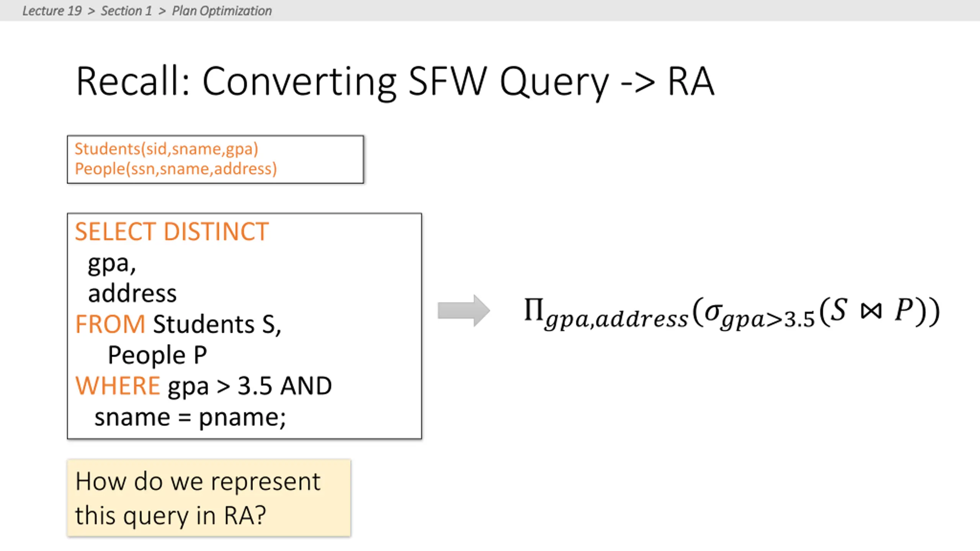Click 'Students S,' in the FROM clause
This screenshot has width=980, height=551.
(217, 324)
